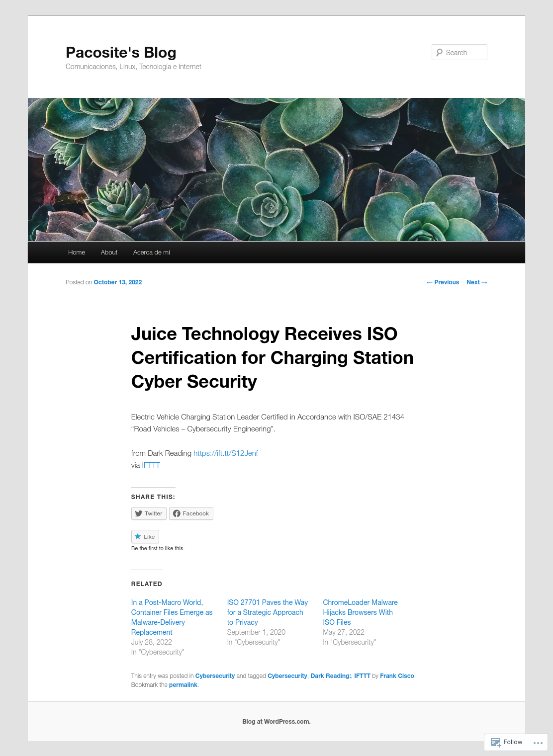Open the IFTTT tag link in footer
The image size is (553, 756).
(x=362, y=676)
